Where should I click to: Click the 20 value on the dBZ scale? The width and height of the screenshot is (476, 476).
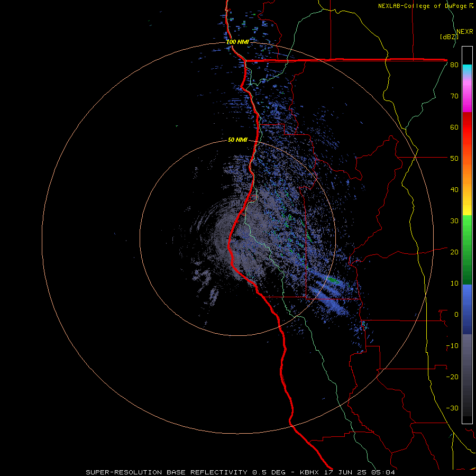tap(454, 252)
